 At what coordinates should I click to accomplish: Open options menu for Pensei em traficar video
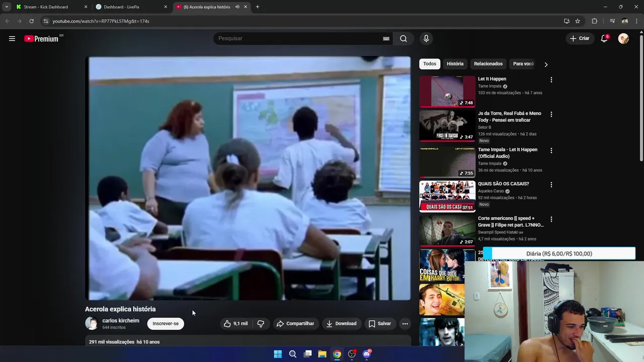click(x=551, y=115)
